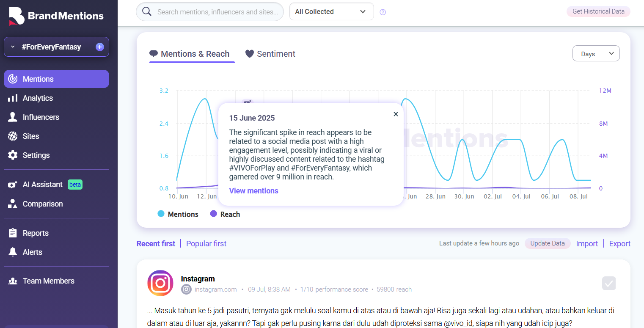Check the Instagram mention checkbox
Image resolution: width=644 pixels, height=328 pixels.
[609, 284]
